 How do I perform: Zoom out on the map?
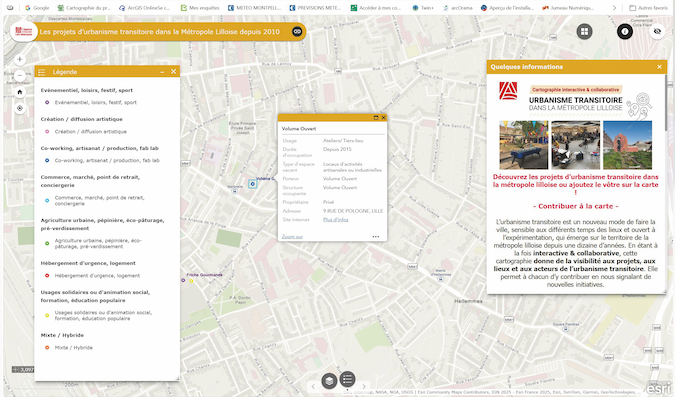click(x=19, y=75)
